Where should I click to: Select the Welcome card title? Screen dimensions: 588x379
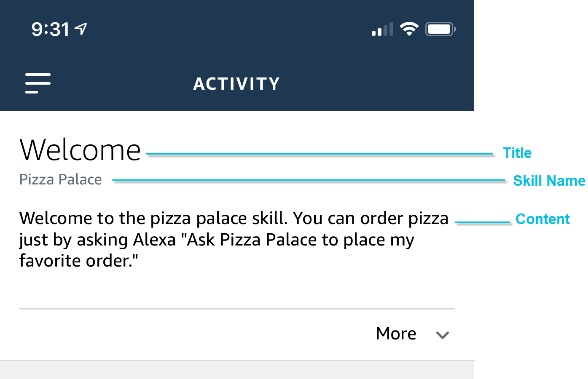(80, 150)
